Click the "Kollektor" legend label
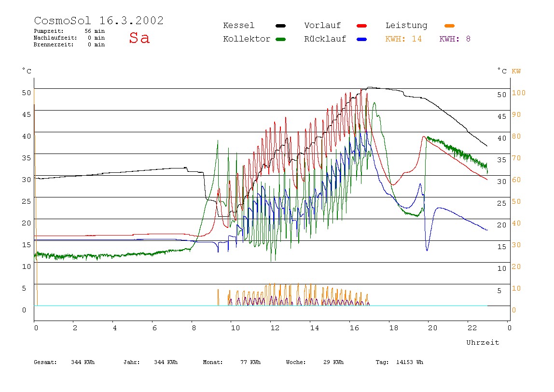The width and height of the screenshot is (554, 392). [246, 39]
